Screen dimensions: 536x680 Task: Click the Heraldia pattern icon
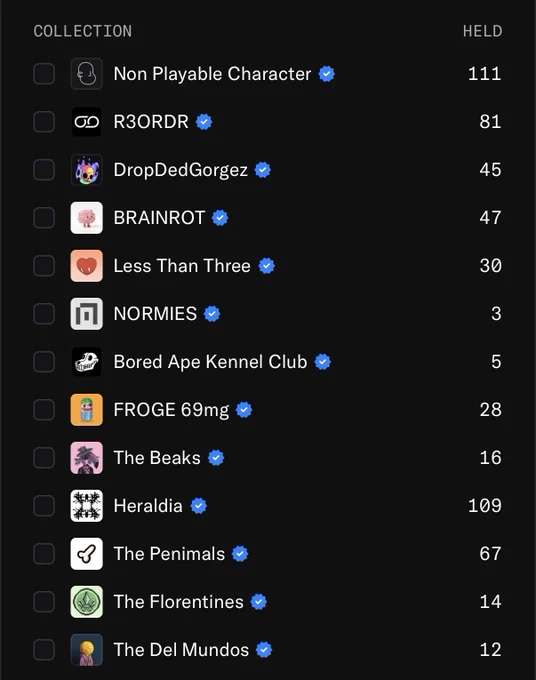(x=87, y=506)
